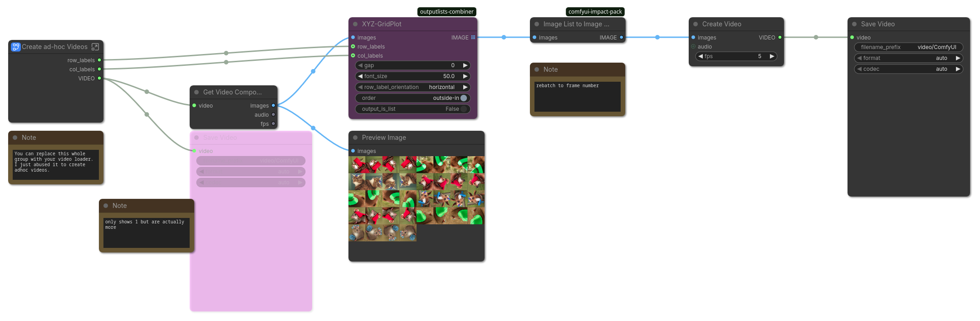Open the codec auto combo box
Viewport: 980px width, 321px height.
tap(909, 69)
